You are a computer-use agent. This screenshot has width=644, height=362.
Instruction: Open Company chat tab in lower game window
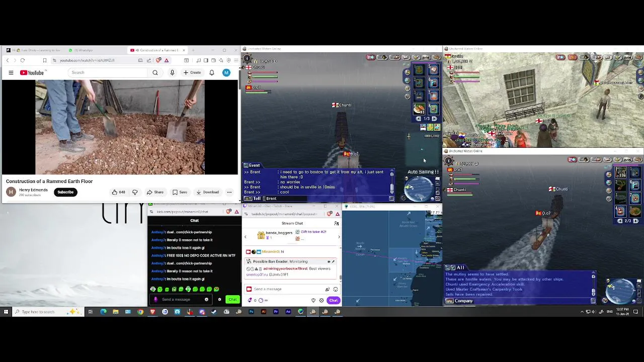[459, 301]
